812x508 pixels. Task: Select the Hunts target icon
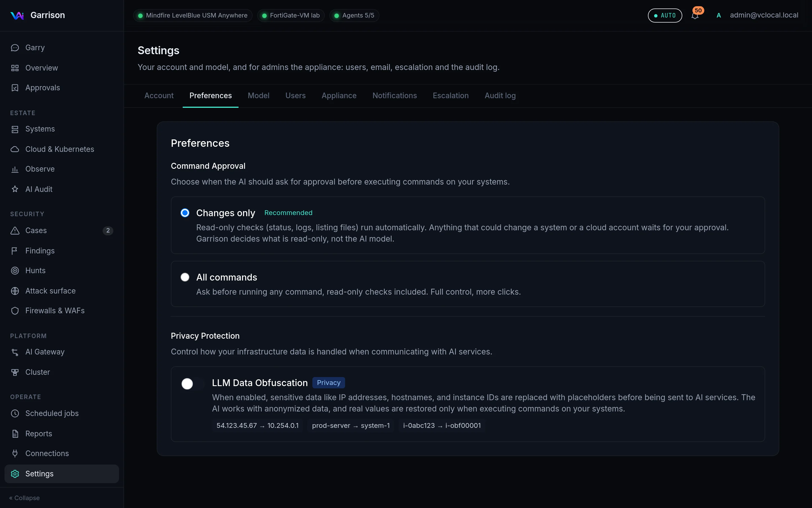[x=15, y=270]
